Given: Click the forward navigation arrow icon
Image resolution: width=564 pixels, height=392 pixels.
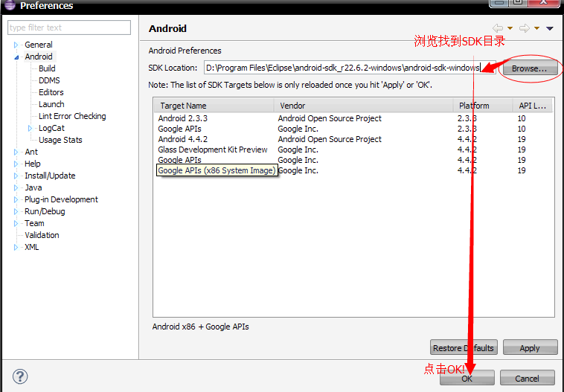Looking at the screenshot, I should click(524, 28).
